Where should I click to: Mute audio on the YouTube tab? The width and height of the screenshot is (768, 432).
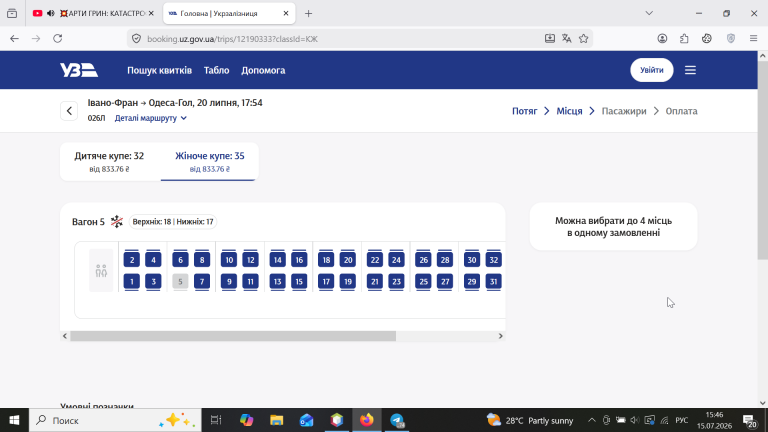pos(50,13)
